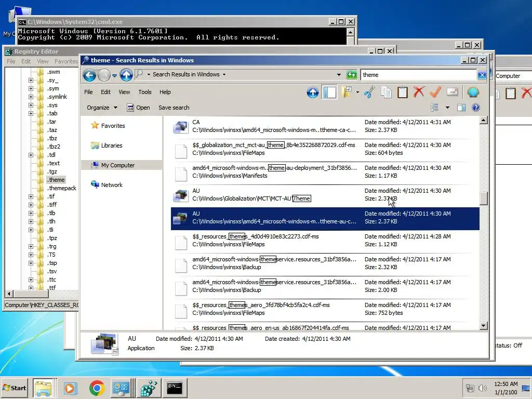
Task: Click toolbar Up circular blue icon
Action: click(x=312, y=92)
